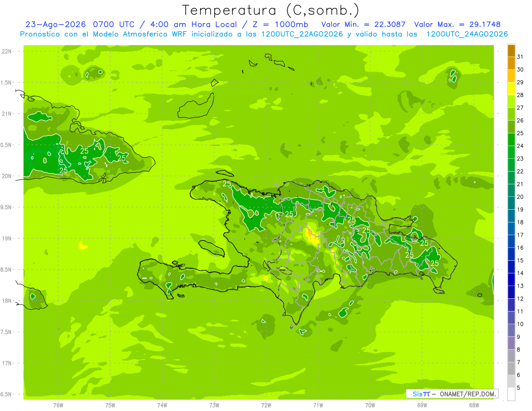Screen dimensions: 532x411
Task: Click the olive-green legend swatch between 25 and 26
Action: click(511, 127)
